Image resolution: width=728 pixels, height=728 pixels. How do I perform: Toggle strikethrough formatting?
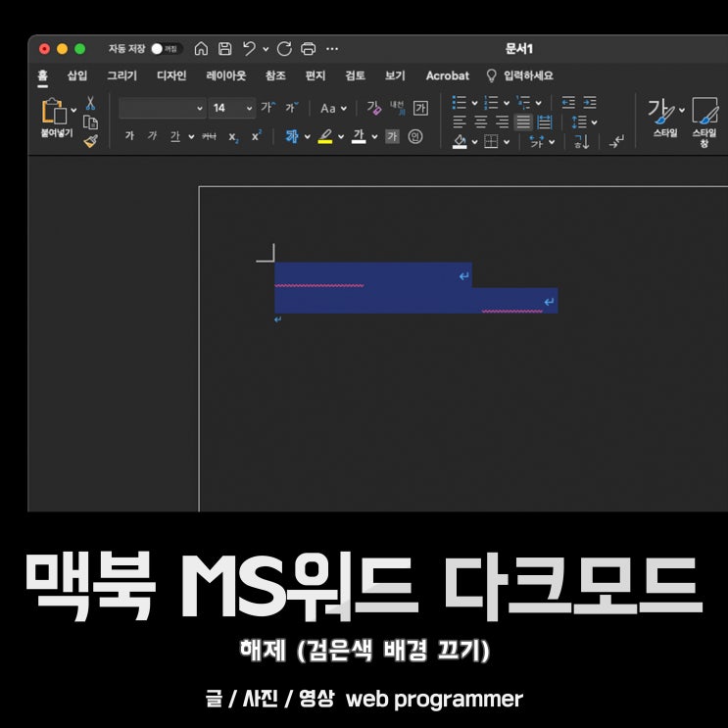(209, 136)
